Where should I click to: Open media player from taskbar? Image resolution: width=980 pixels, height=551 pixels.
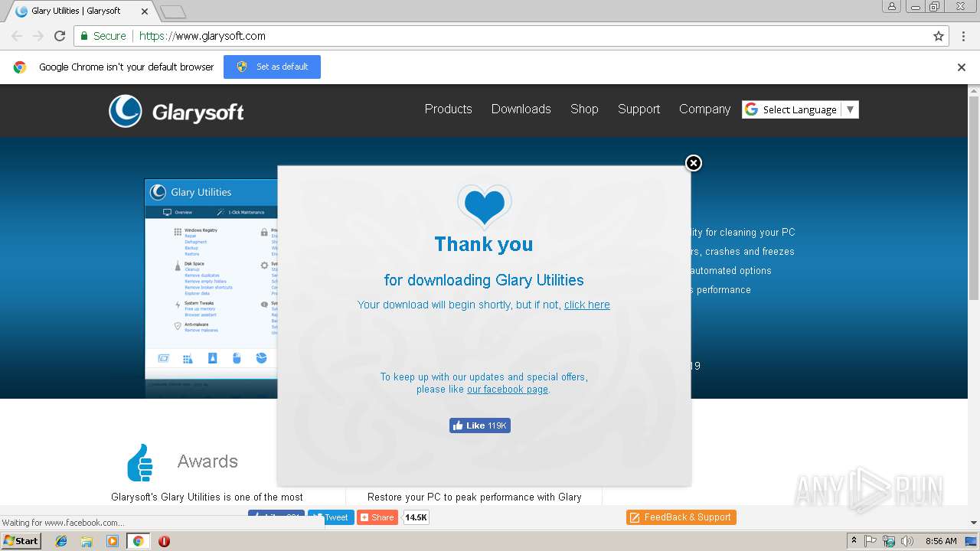coord(113,541)
